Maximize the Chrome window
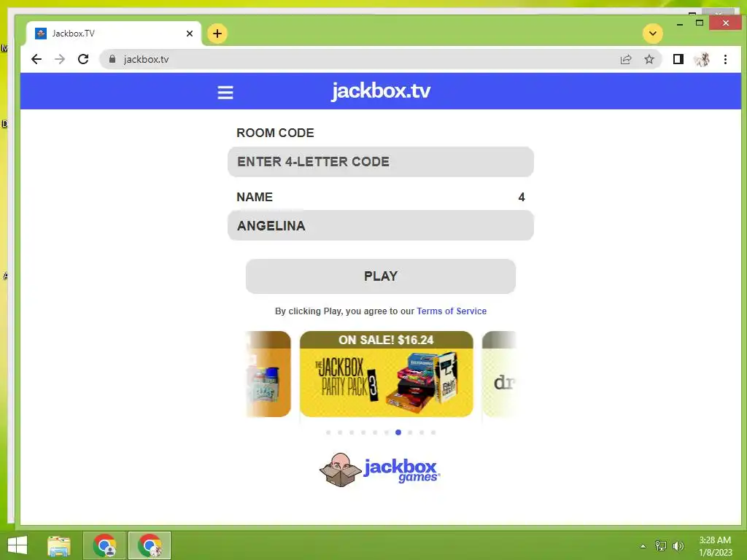The width and height of the screenshot is (747, 560). click(700, 23)
